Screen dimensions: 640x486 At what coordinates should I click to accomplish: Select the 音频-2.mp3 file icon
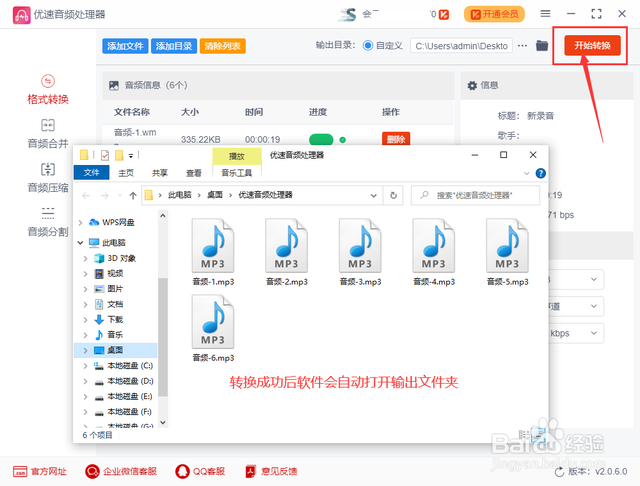287,246
